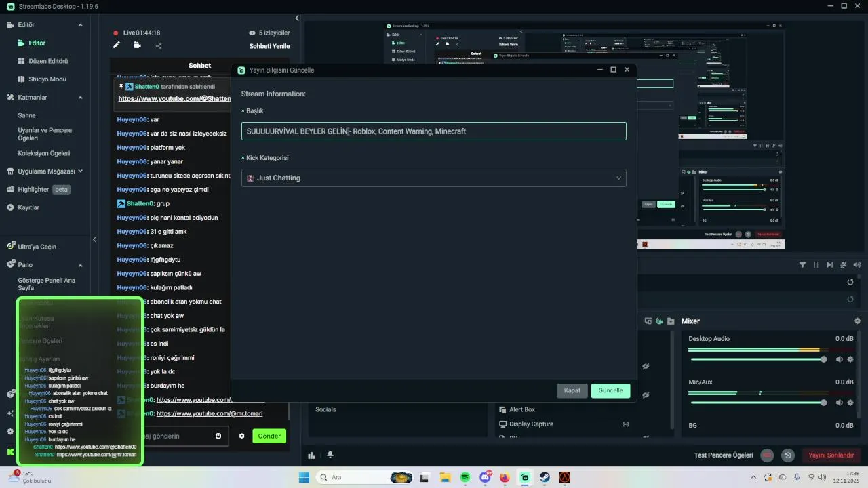Image resolution: width=868 pixels, height=488 pixels.
Task: Open Desktop Audio settings gear
Action: pyautogui.click(x=851, y=359)
